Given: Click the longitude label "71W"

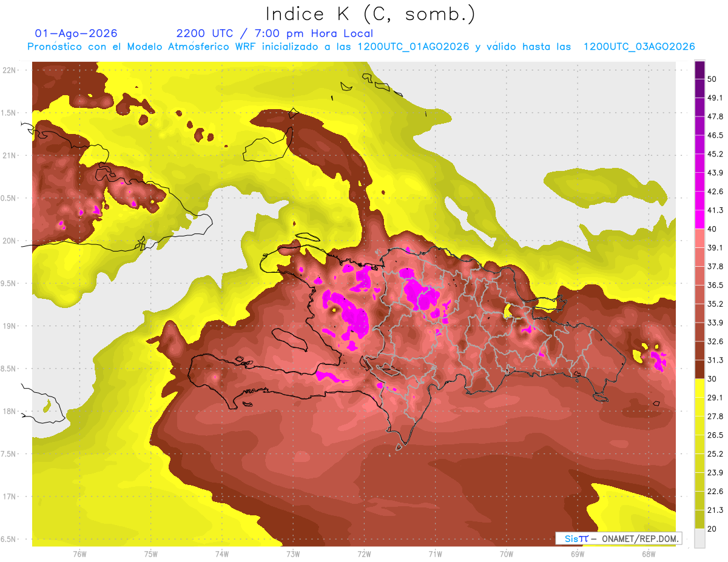Looking at the screenshot, I should [435, 554].
